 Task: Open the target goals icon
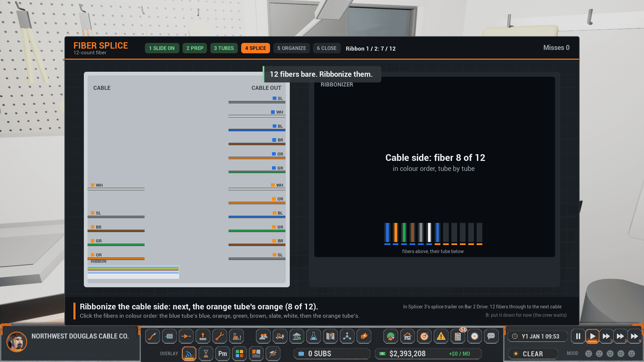[x=424, y=336]
